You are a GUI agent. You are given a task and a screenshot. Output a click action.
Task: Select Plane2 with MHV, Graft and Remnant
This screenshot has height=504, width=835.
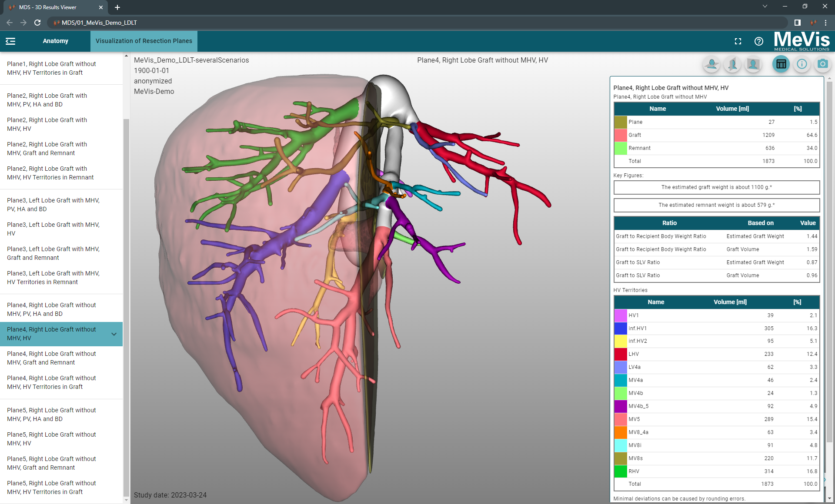(61, 149)
